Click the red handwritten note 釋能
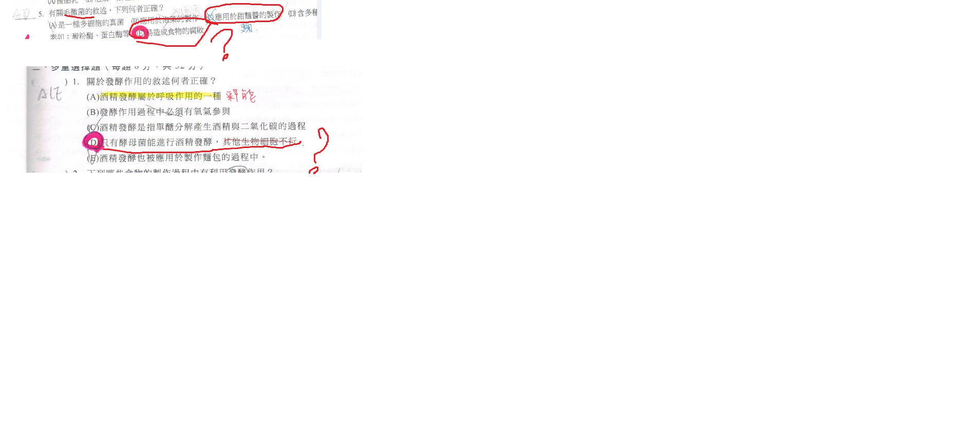 tap(240, 96)
